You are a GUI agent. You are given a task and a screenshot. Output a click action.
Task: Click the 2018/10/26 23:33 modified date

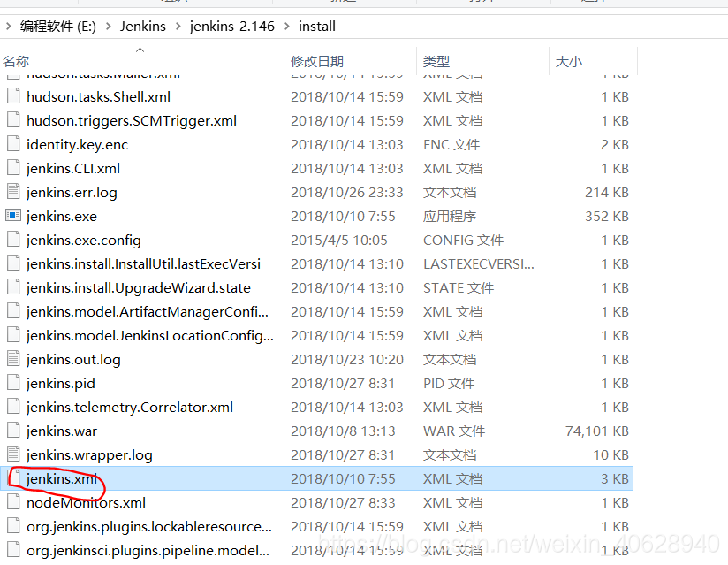click(347, 193)
